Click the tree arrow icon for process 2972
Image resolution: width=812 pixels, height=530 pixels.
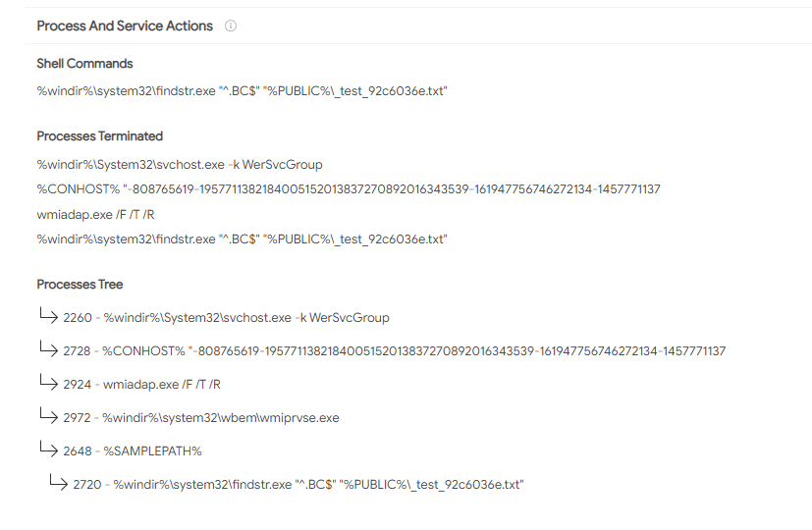[x=48, y=414]
